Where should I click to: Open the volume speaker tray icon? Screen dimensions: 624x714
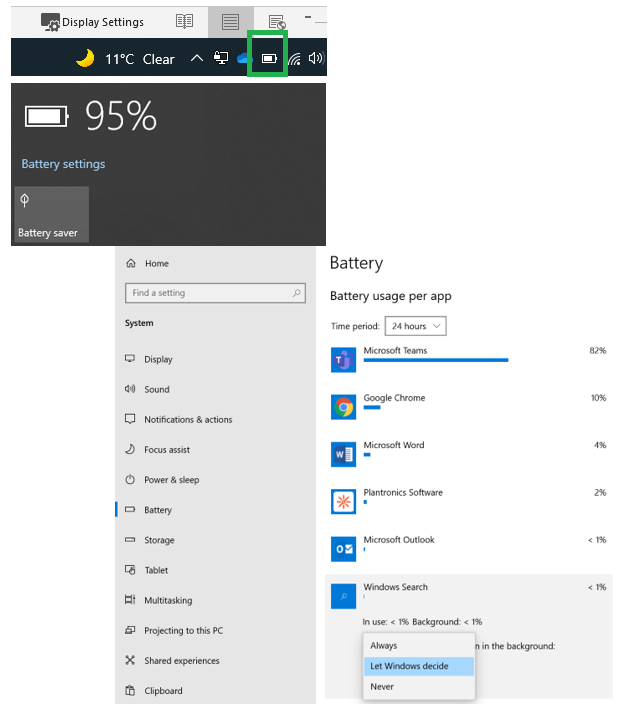click(x=316, y=58)
